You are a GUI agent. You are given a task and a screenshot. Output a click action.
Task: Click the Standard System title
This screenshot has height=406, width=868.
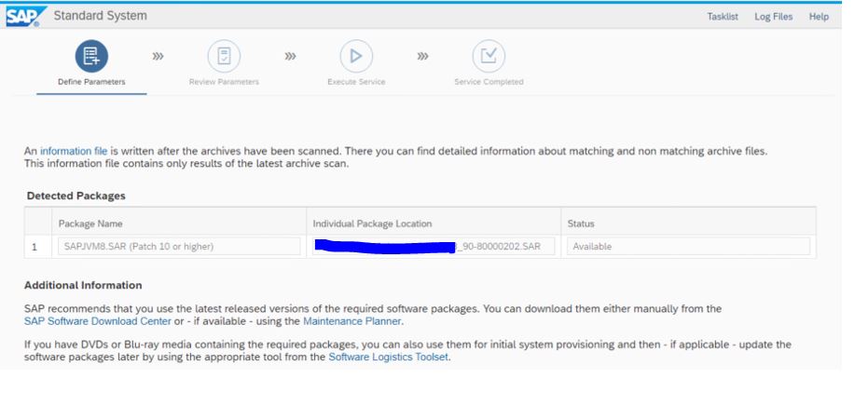100,16
